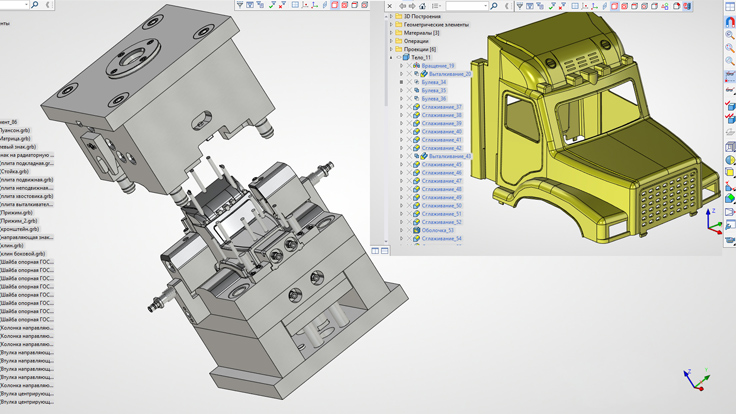Image resolution: width=736 pixels, height=414 pixels.
Task: Click the red-X filter icon in left viewport toolbar
Action: (282, 5)
